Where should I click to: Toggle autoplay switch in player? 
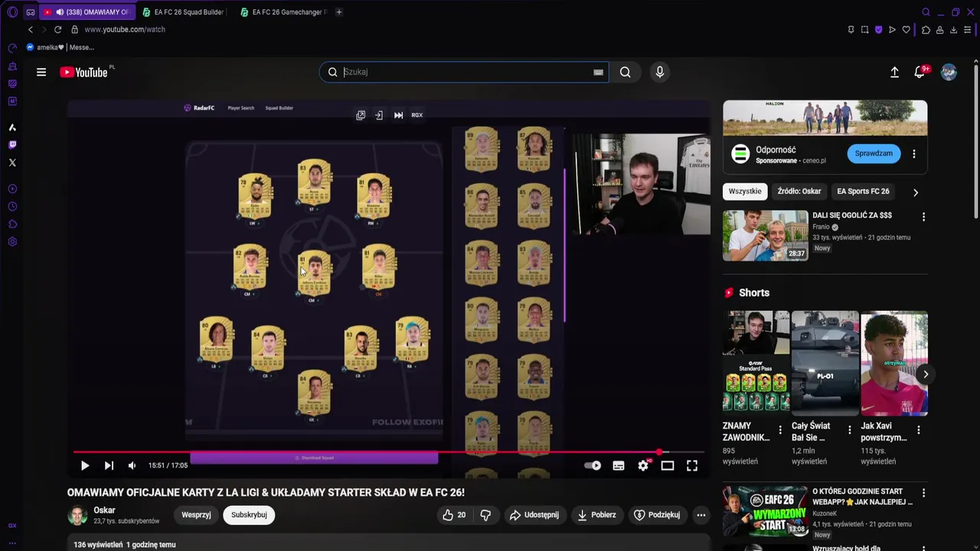(x=593, y=465)
